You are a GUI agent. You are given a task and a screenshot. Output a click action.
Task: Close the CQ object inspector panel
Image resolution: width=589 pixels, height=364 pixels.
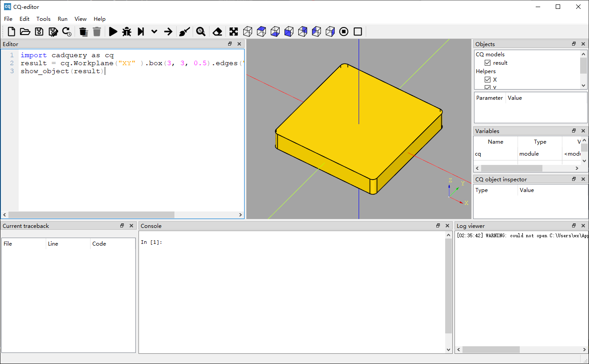pos(583,179)
